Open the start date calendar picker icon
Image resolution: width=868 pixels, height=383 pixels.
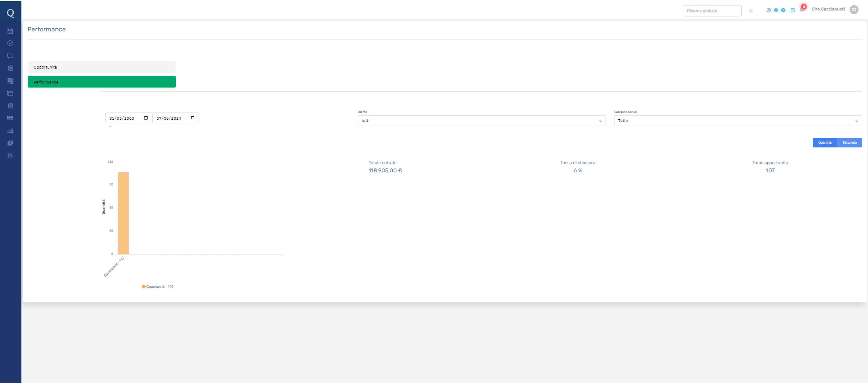click(146, 118)
